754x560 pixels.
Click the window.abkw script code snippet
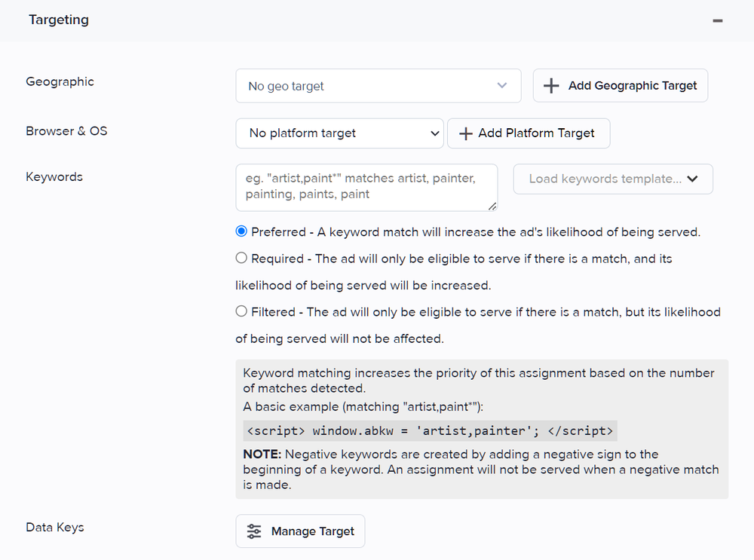(x=430, y=430)
